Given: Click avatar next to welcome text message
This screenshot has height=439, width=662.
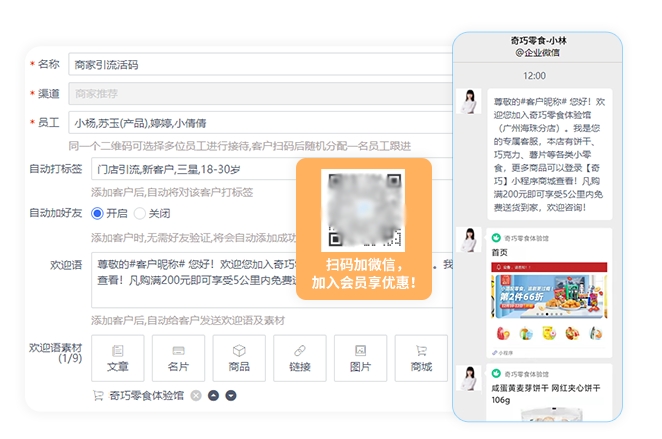Looking at the screenshot, I should point(469,101).
